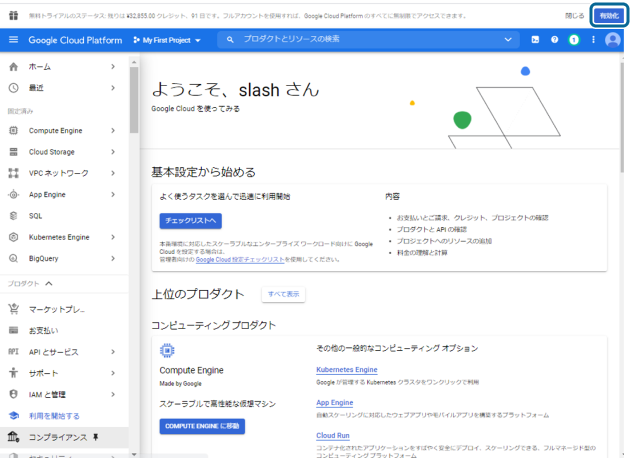
Task: Open the hamburger navigation menu
Action: (13, 40)
